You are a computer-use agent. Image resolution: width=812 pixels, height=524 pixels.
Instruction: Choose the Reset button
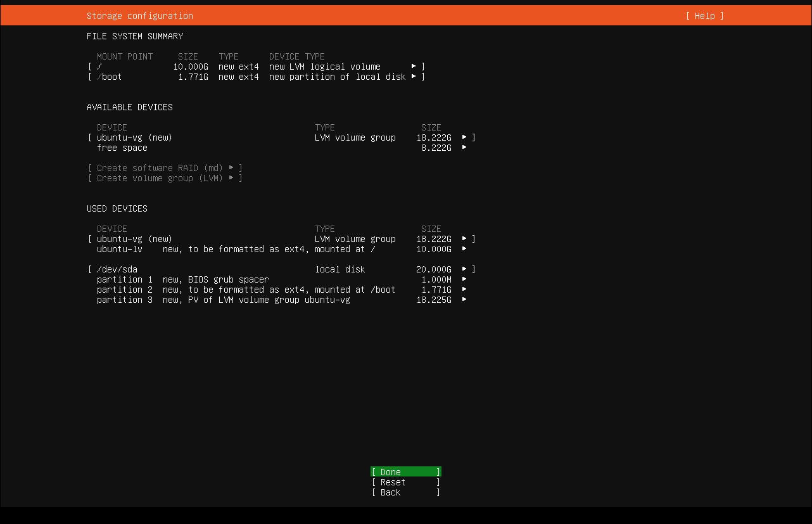406,482
